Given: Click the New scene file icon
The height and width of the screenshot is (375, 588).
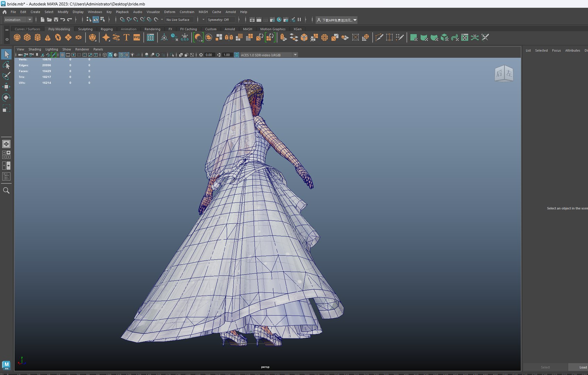Looking at the screenshot, I should (x=42, y=20).
